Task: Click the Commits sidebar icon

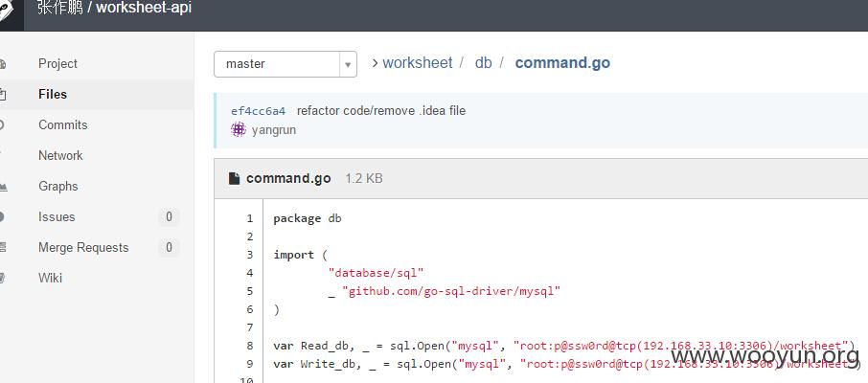Action: 2,125
